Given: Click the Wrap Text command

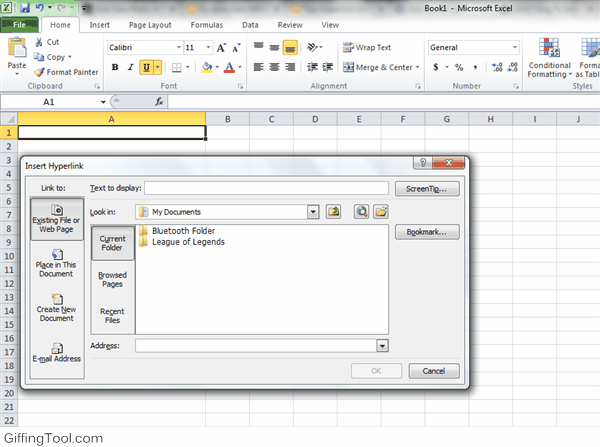Looking at the screenshot, I should 367,47.
